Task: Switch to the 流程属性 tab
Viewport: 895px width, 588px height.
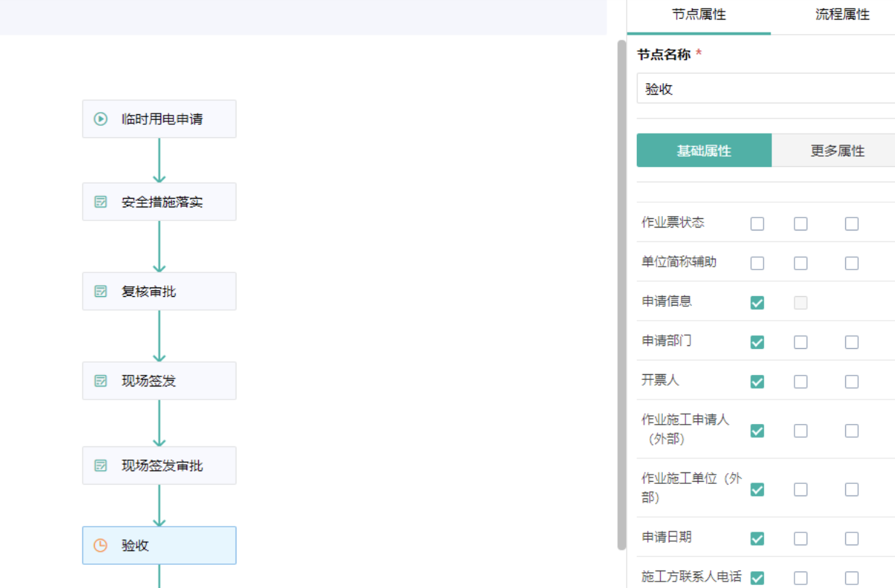Action: [x=842, y=14]
